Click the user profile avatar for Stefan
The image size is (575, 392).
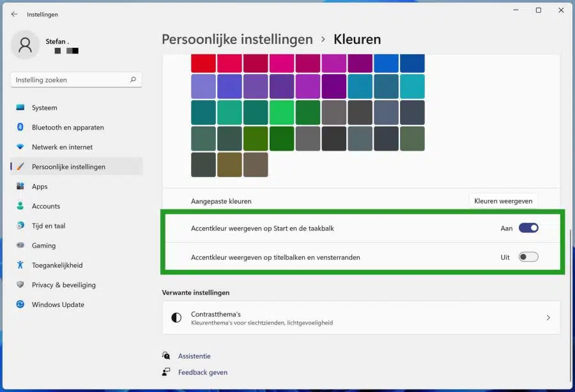pos(26,45)
